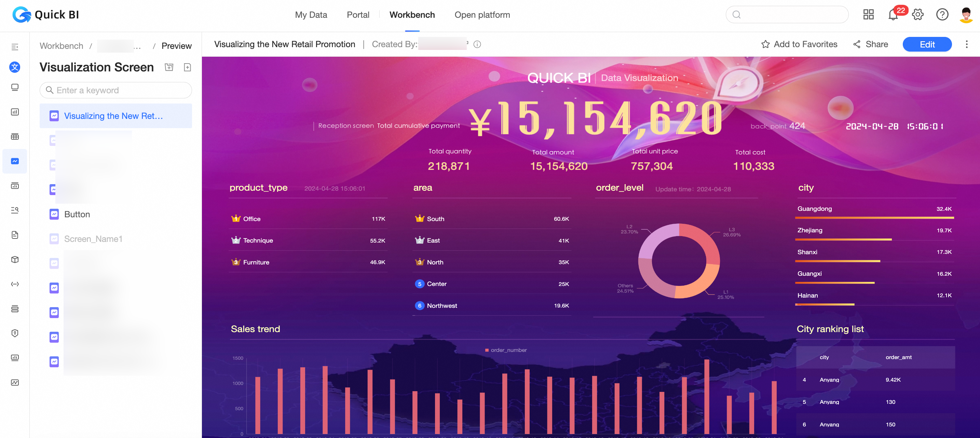This screenshot has width=980, height=438.
Task: Select the Button screen in list
Action: 77,214
